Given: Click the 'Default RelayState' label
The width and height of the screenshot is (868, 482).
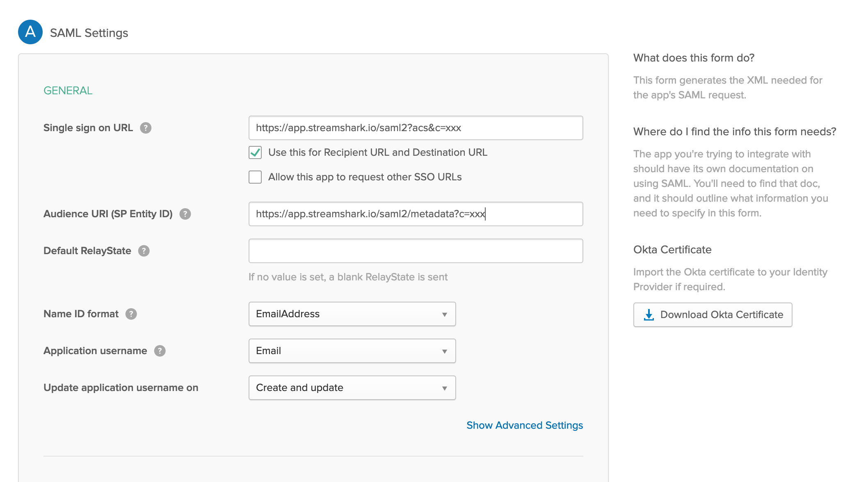Looking at the screenshot, I should coord(87,251).
